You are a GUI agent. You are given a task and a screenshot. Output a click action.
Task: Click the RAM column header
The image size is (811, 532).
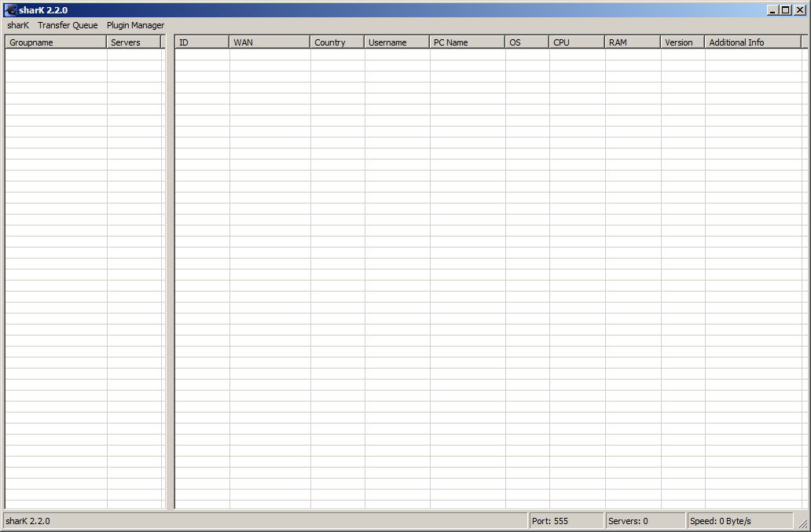pos(633,42)
